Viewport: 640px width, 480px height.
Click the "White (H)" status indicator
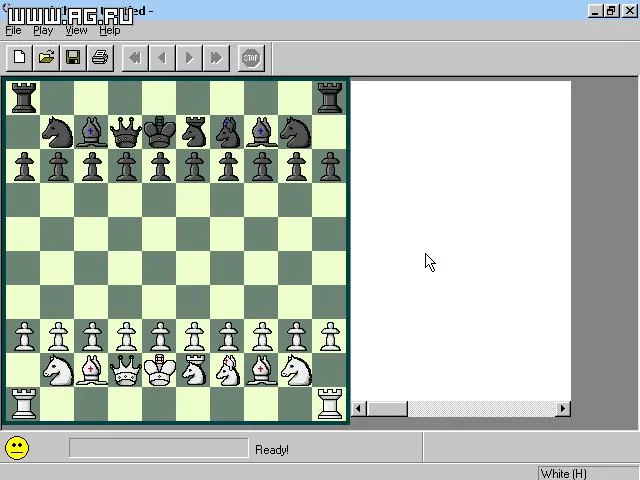[563, 473]
